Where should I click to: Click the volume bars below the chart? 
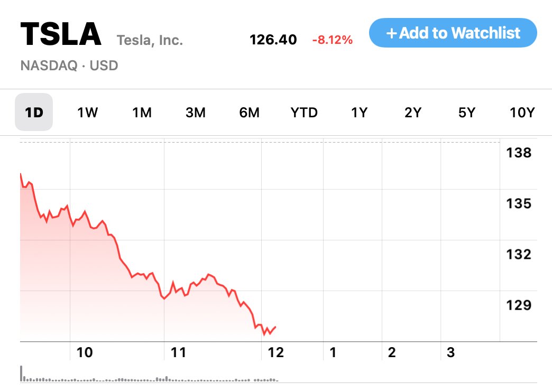pos(148,378)
